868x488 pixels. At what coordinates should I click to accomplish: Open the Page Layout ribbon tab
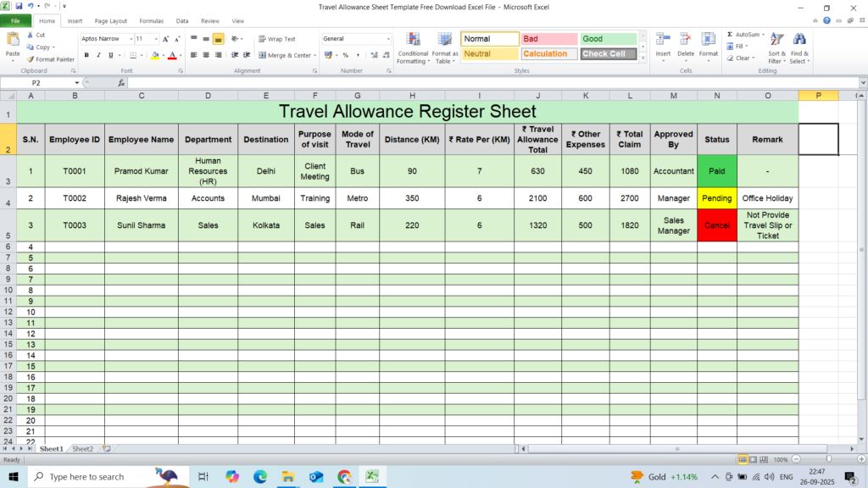point(111,20)
